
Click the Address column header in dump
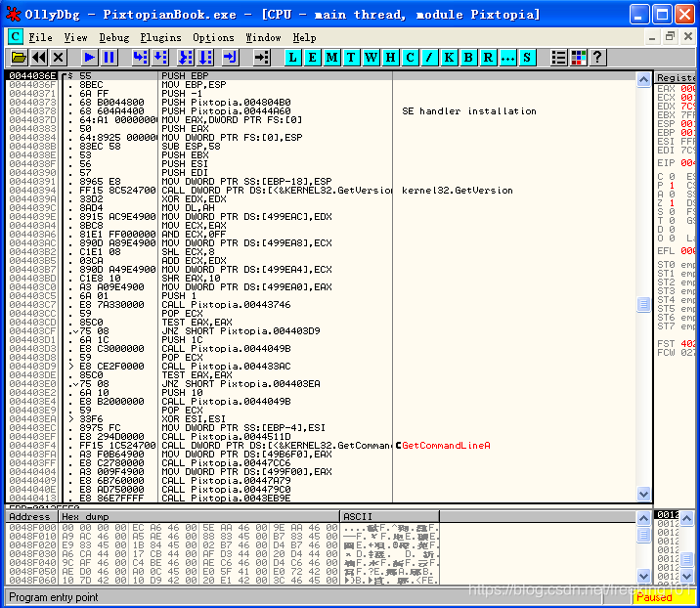tap(31, 516)
